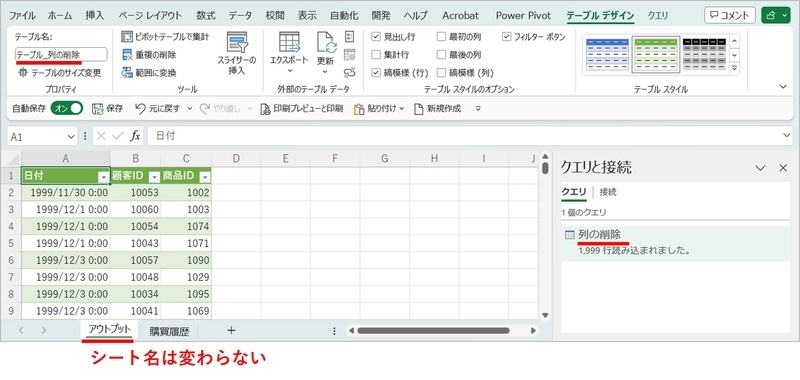
Task: Click 範囲に変換 tool
Action: tap(149, 73)
